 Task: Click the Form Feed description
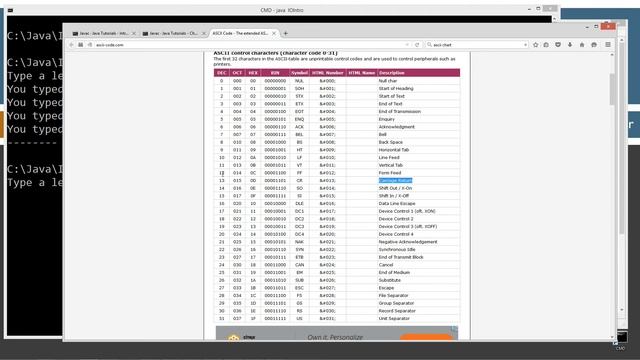pyautogui.click(x=390, y=173)
